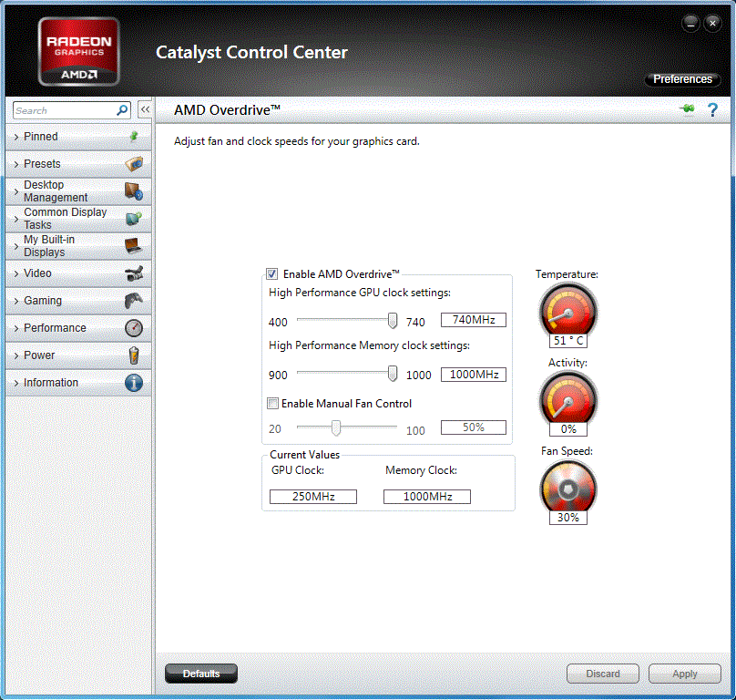This screenshot has height=700, width=736.
Task: Click the Common Display Tasks monitor icon
Action: pyautogui.click(x=134, y=219)
